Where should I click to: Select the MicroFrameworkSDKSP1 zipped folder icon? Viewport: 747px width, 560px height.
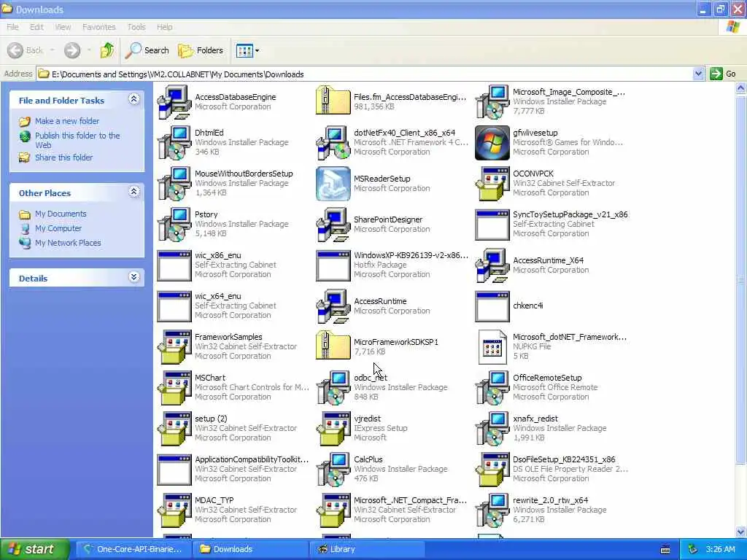tap(333, 345)
